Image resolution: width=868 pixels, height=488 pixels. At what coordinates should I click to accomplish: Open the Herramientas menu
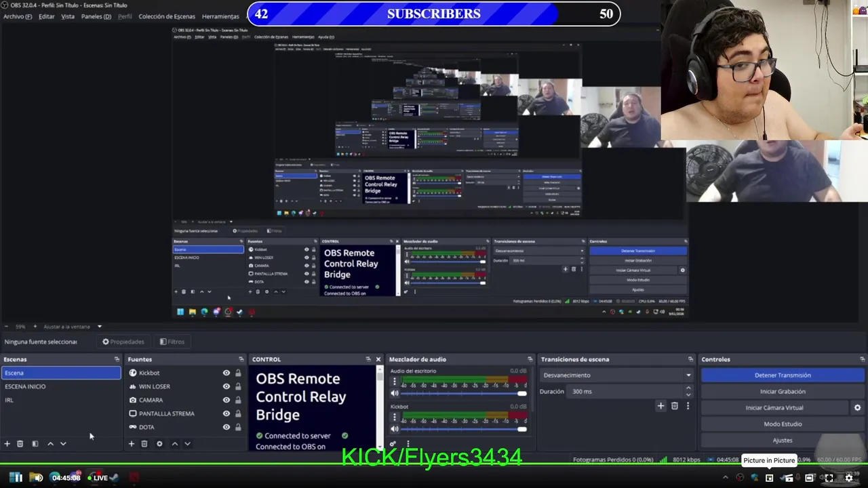(x=220, y=16)
